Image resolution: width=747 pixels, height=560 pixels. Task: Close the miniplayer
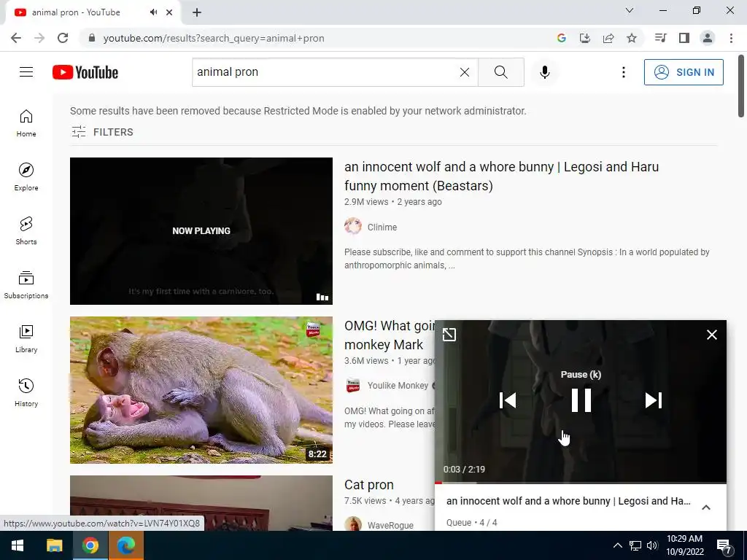(712, 335)
